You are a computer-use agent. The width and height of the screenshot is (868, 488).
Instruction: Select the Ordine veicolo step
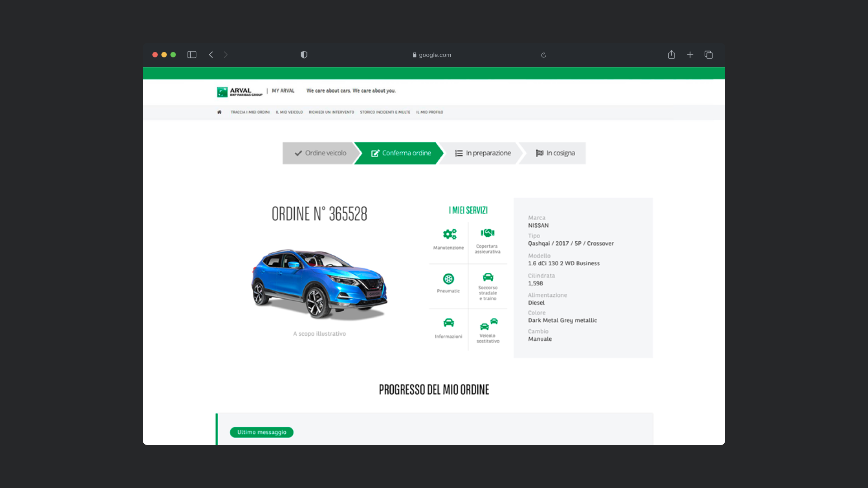pyautogui.click(x=320, y=153)
